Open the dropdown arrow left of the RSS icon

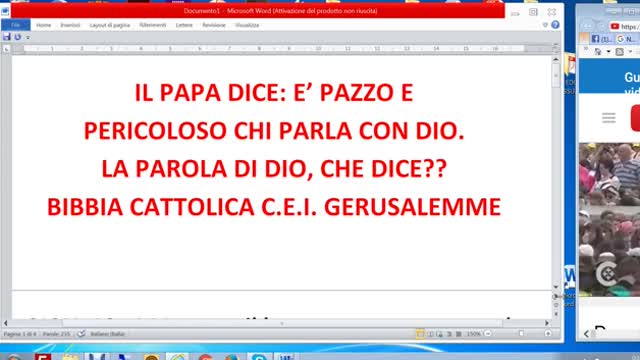pyautogui.click(x=609, y=52)
